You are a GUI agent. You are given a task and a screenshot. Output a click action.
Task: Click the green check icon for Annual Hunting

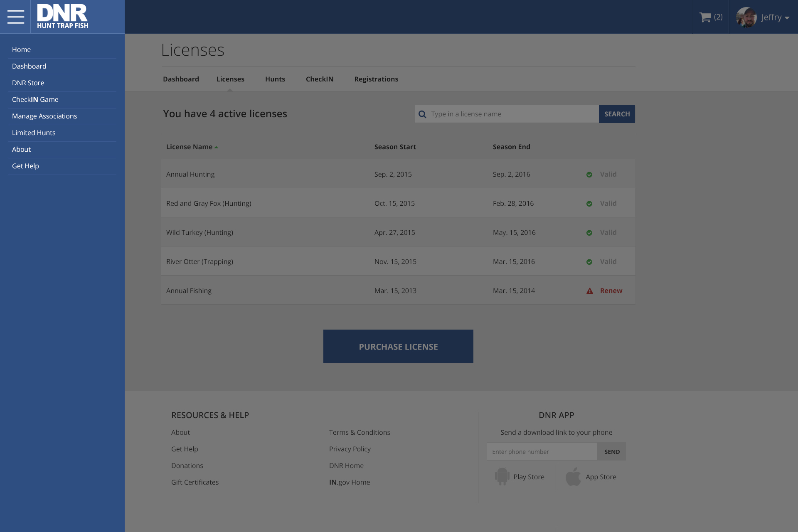click(x=589, y=175)
